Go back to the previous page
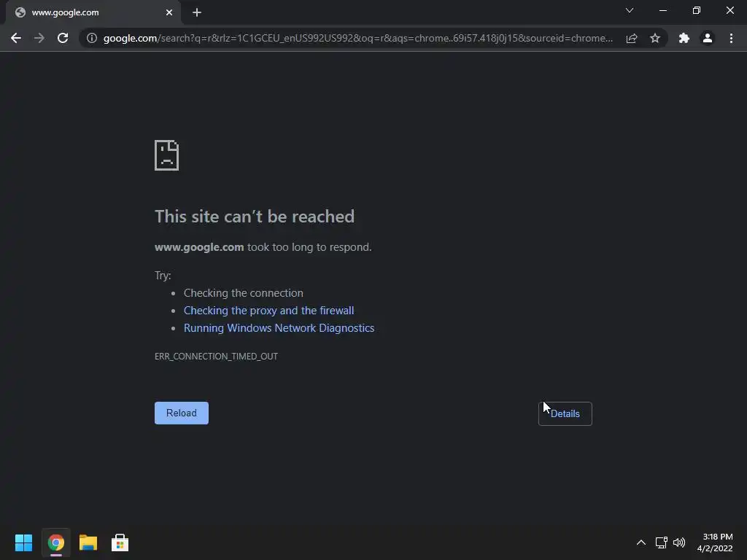 [16, 38]
